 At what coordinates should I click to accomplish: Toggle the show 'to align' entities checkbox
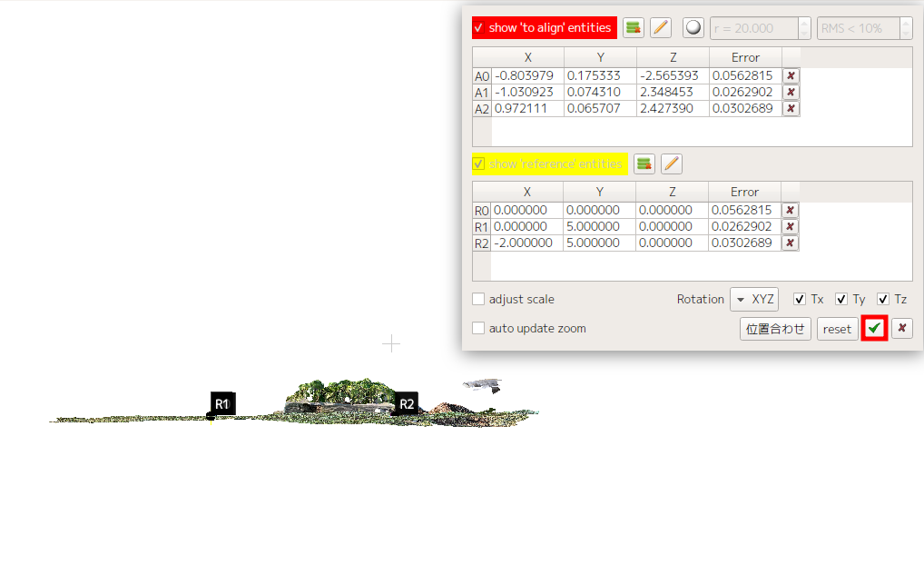click(478, 27)
